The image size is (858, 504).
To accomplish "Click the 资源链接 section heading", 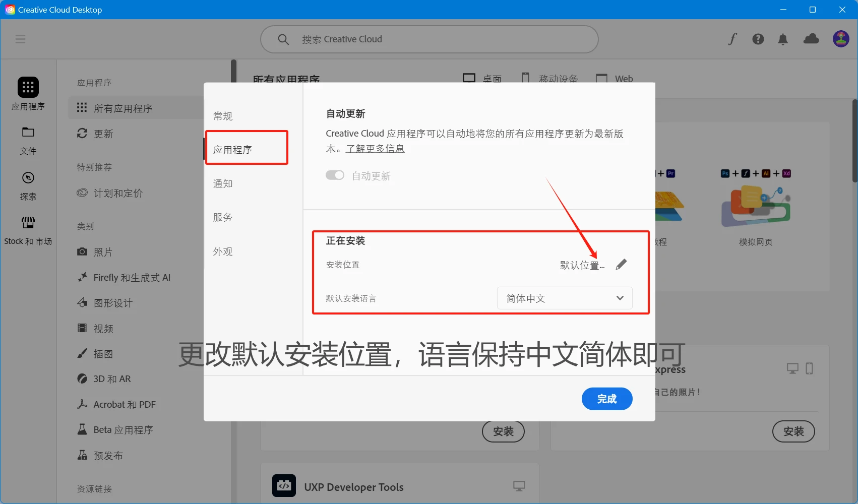I will (94, 488).
